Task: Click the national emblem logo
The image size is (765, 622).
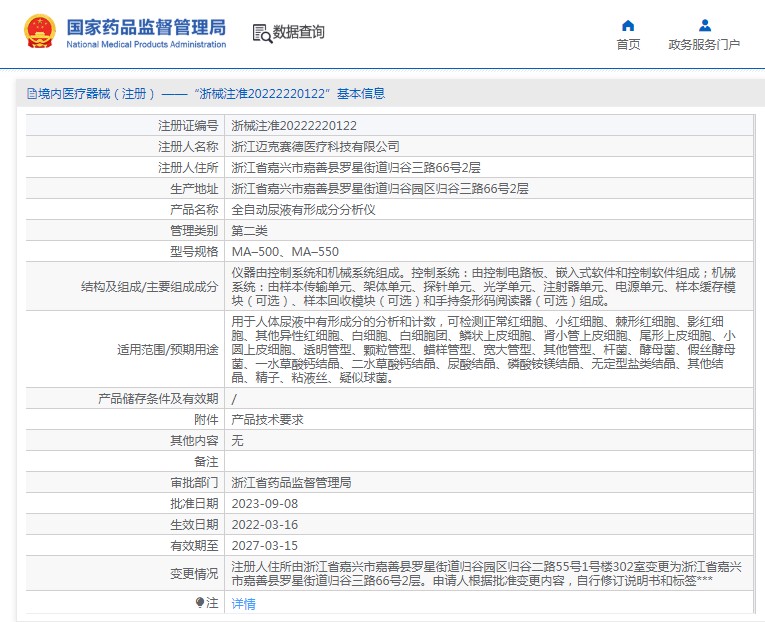Action: 40,32
